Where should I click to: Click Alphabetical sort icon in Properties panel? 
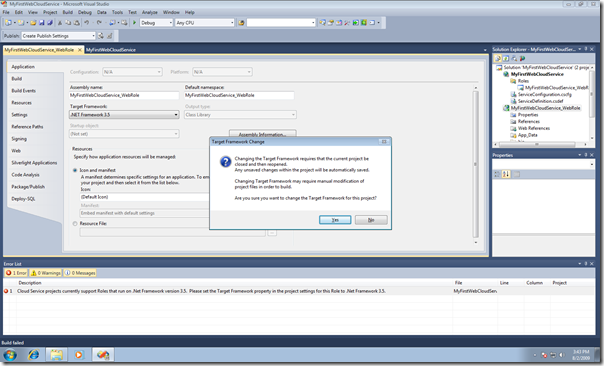506,174
